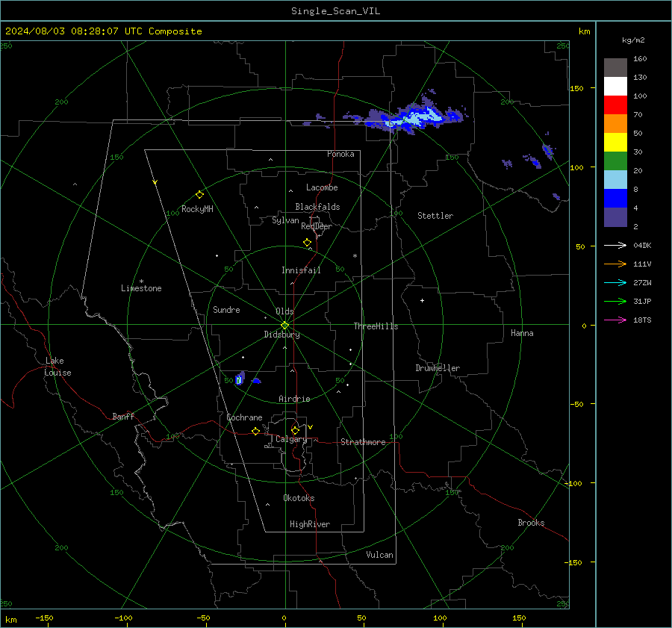The height and width of the screenshot is (628, 672).
Task: Click the Didsbury label
Action: [281, 335]
